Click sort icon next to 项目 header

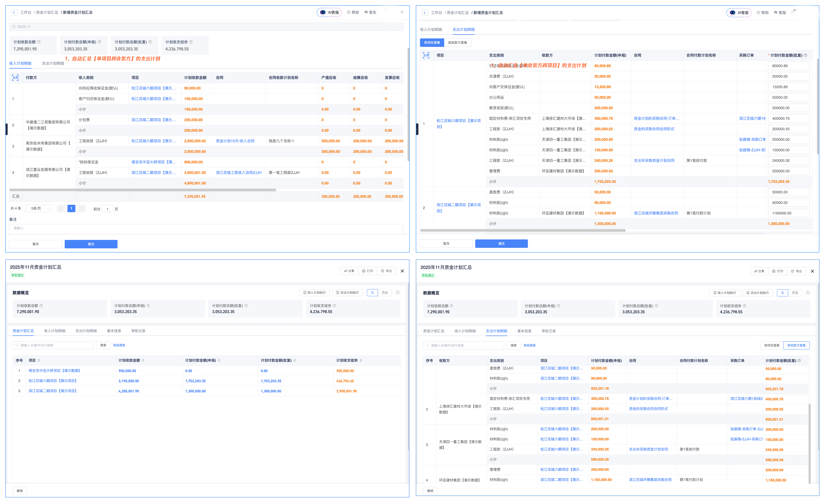(x=39, y=361)
